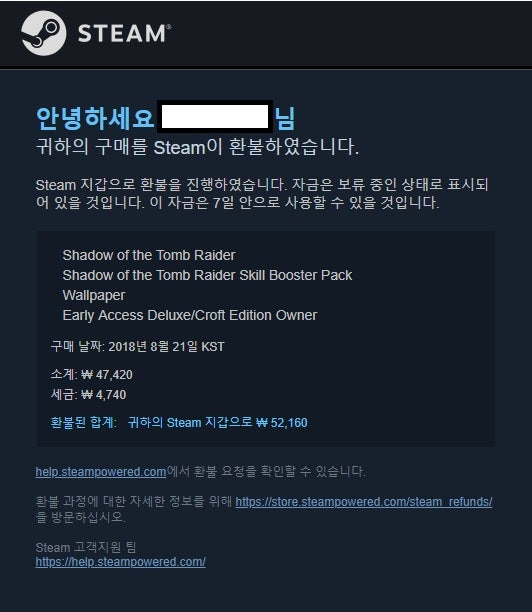Click the 환불된 합계 label
532x612 pixels.
point(84,423)
